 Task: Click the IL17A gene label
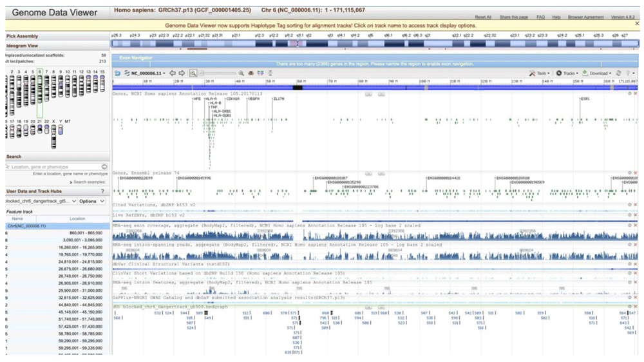coord(279,99)
